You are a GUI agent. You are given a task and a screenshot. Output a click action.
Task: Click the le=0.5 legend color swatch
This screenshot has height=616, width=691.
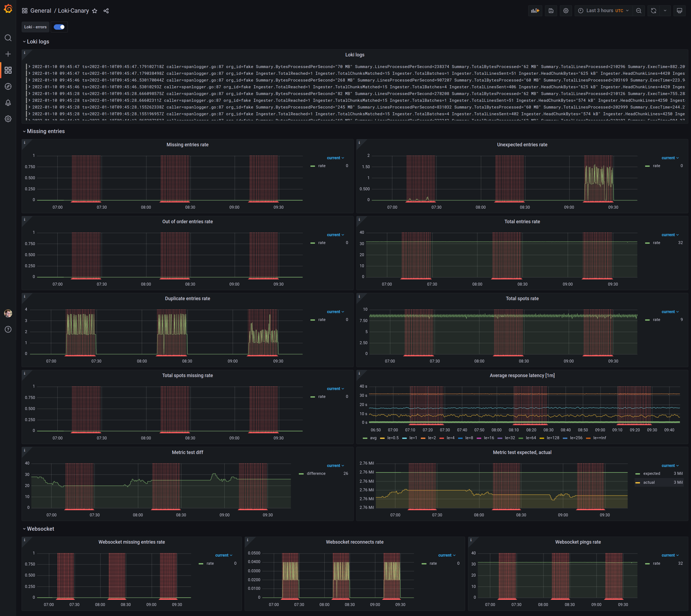382,438
